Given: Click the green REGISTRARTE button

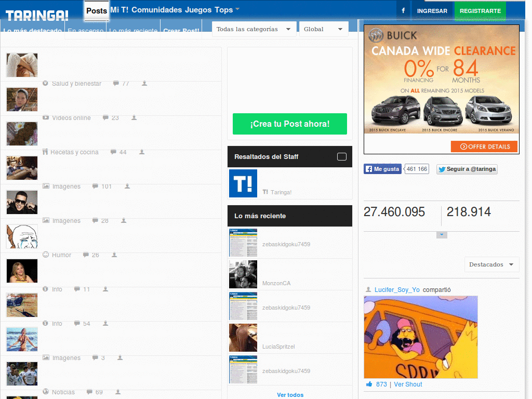Looking at the screenshot, I should (480, 11).
